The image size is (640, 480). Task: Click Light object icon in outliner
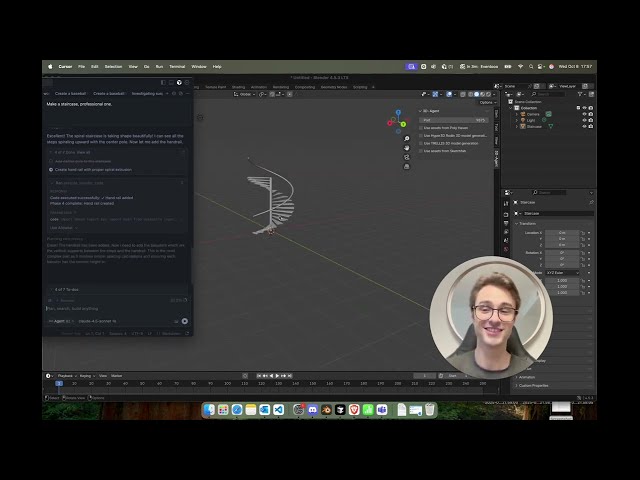(523, 120)
